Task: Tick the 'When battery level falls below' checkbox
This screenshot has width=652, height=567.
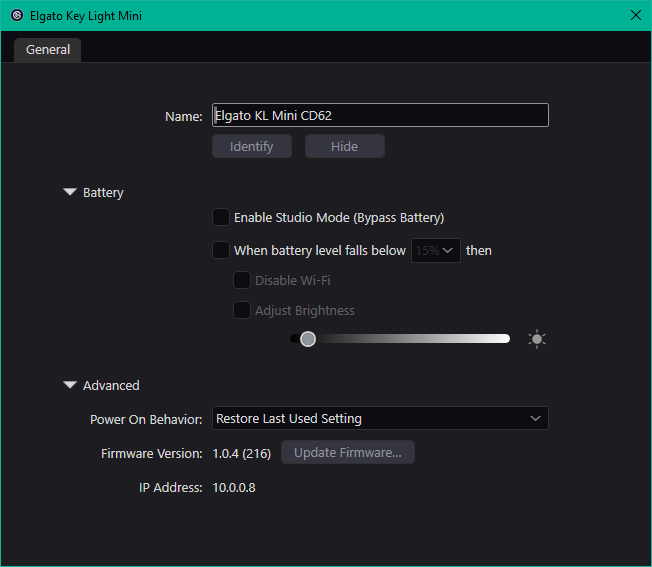Action: click(x=221, y=250)
